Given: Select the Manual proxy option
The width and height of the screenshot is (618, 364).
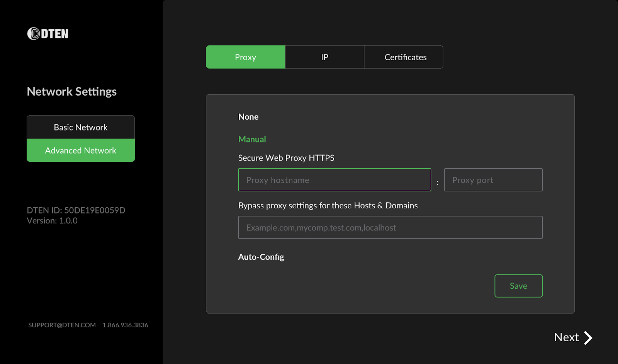Looking at the screenshot, I should click(252, 139).
